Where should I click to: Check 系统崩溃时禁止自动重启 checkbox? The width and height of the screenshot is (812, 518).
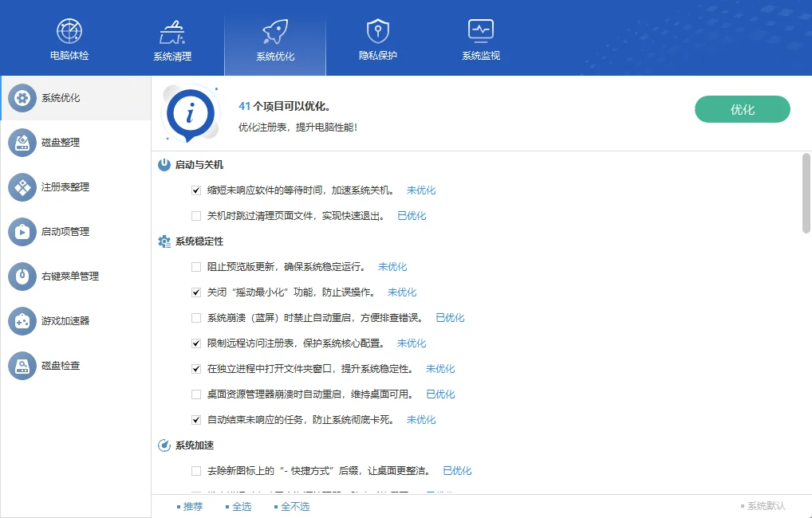(x=195, y=318)
